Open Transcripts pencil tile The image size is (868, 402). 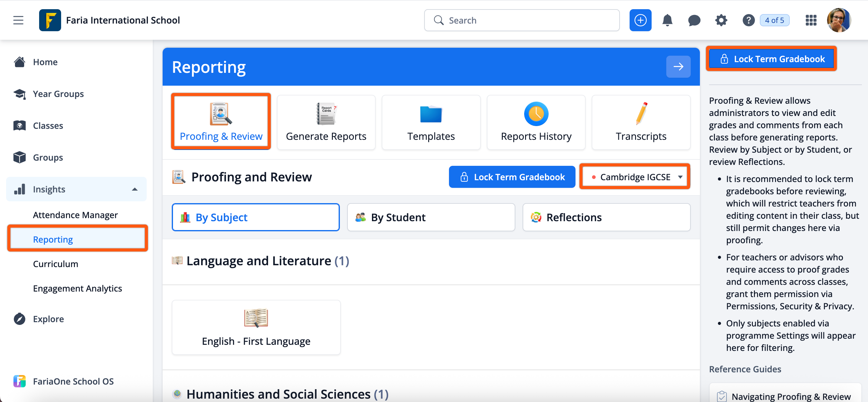[x=641, y=122]
